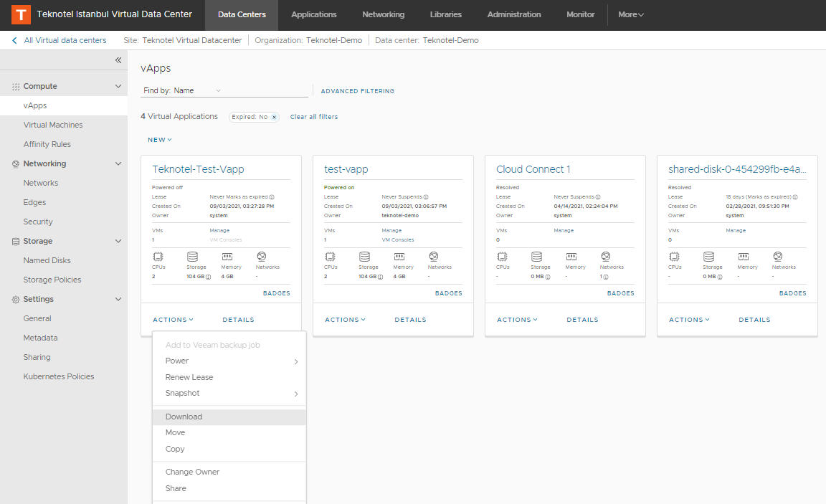Choose Copy from the actions menu
The image size is (826, 504).
pos(229,450)
